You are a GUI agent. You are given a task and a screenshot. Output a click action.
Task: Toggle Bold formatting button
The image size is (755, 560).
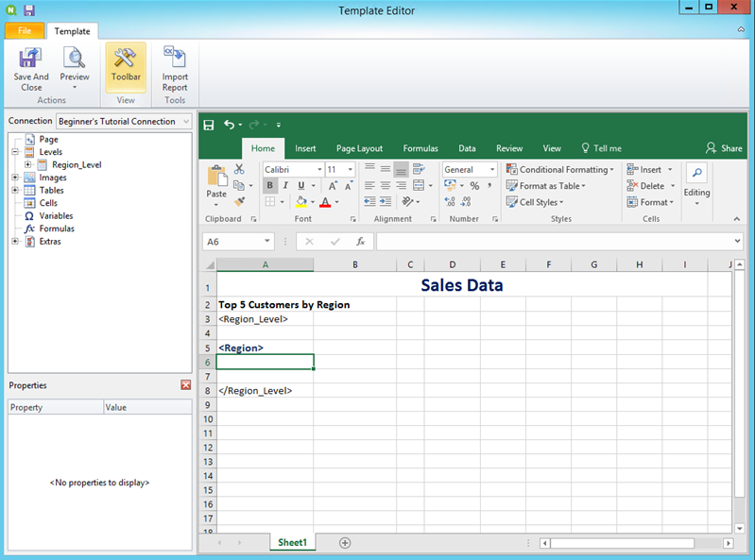(x=270, y=186)
